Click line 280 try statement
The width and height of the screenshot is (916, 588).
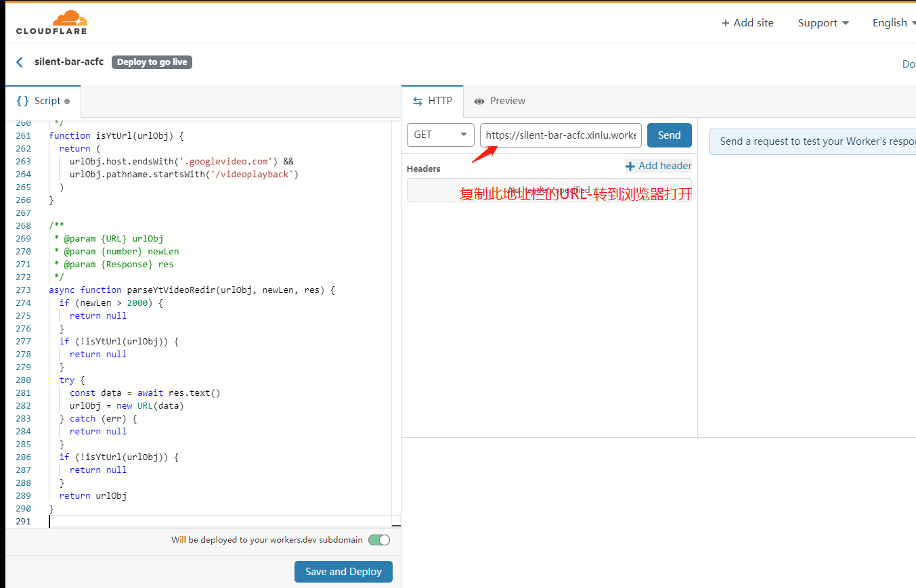tap(72, 380)
